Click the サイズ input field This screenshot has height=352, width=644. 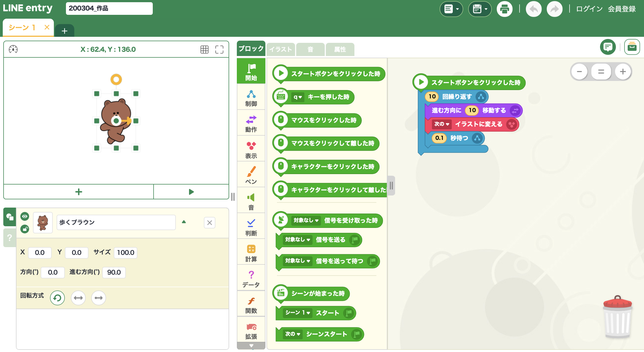pyautogui.click(x=126, y=253)
